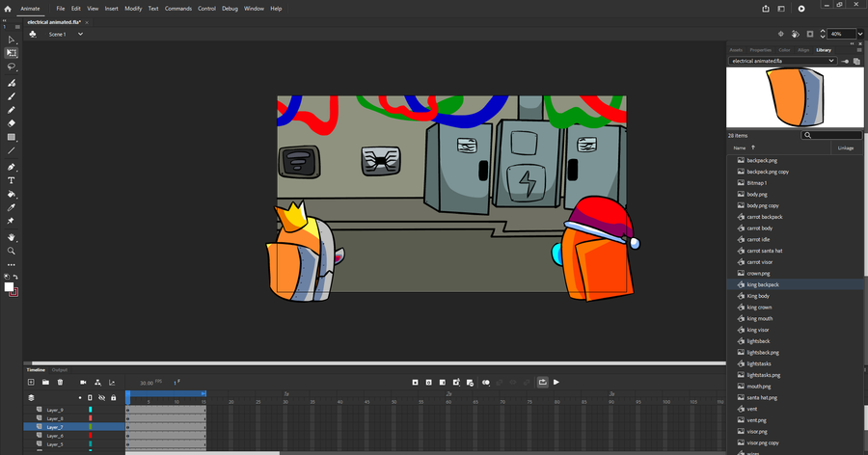The width and height of the screenshot is (868, 455).
Task: Click the Home icon
Action: click(x=8, y=9)
